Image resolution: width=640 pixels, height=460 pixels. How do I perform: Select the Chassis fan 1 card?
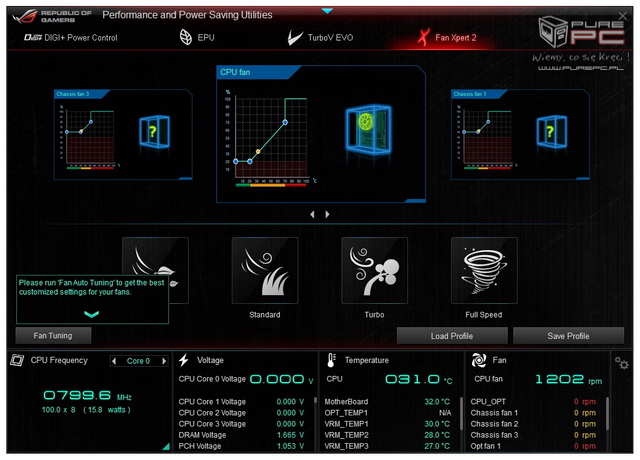520,134
